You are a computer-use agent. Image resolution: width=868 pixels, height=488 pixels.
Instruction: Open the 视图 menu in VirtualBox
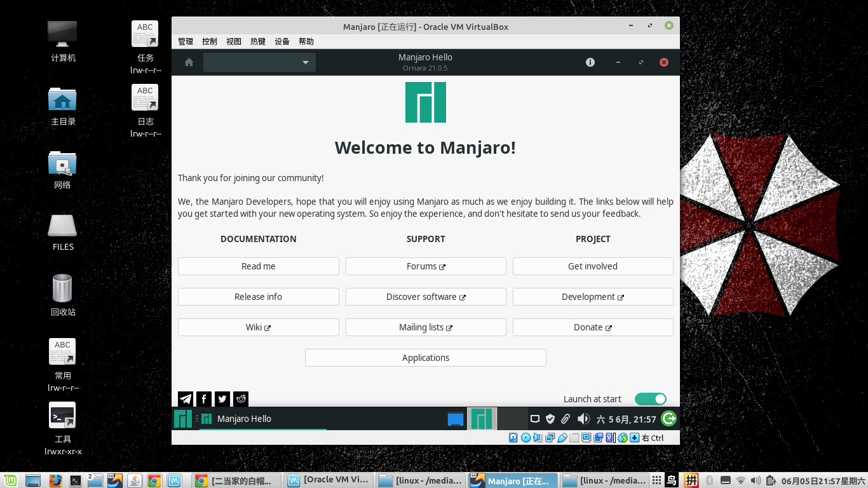click(x=234, y=41)
